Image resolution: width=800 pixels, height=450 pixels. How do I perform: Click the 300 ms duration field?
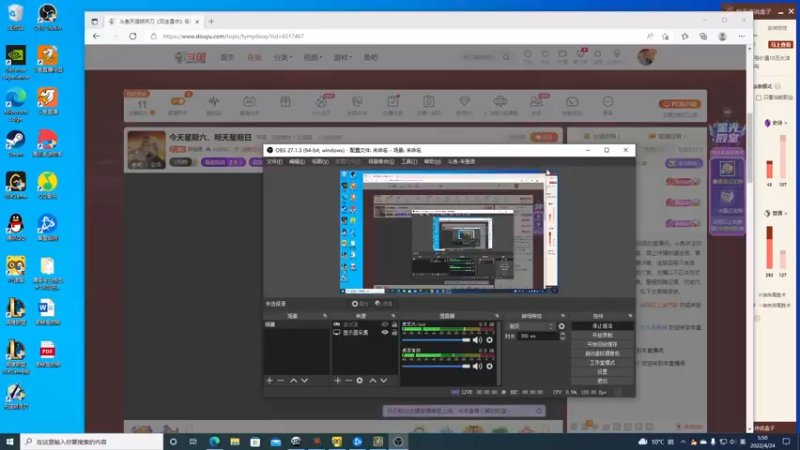[538, 336]
